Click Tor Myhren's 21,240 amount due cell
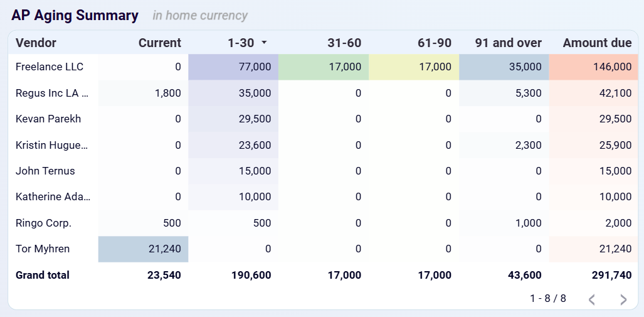Image resolution: width=644 pixels, height=317 pixels. [594, 249]
